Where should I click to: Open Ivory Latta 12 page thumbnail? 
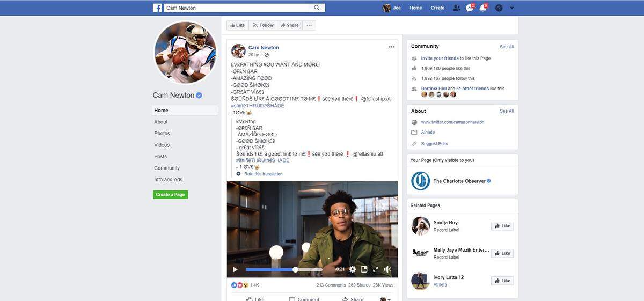point(421,281)
